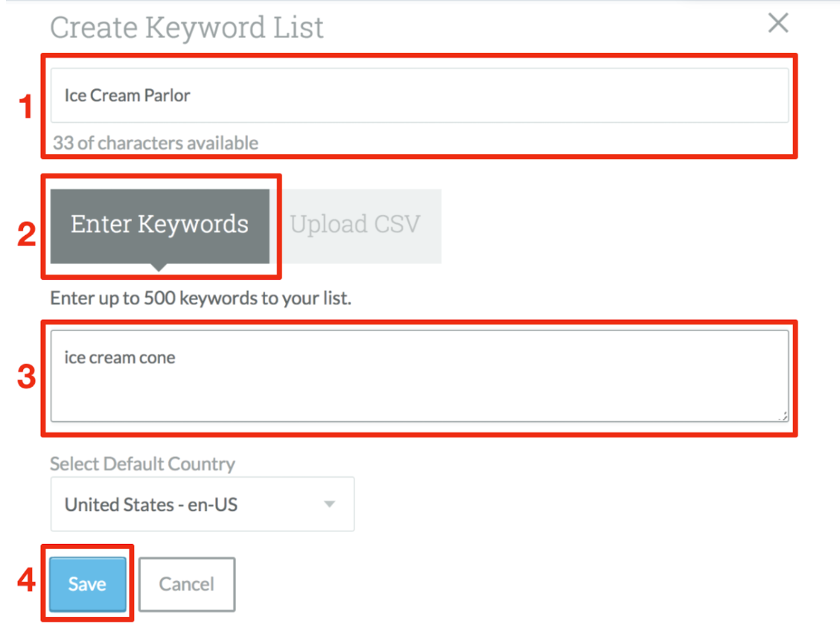Open the United States - en-US dropdown
This screenshot has height=634, width=840.
[202, 505]
